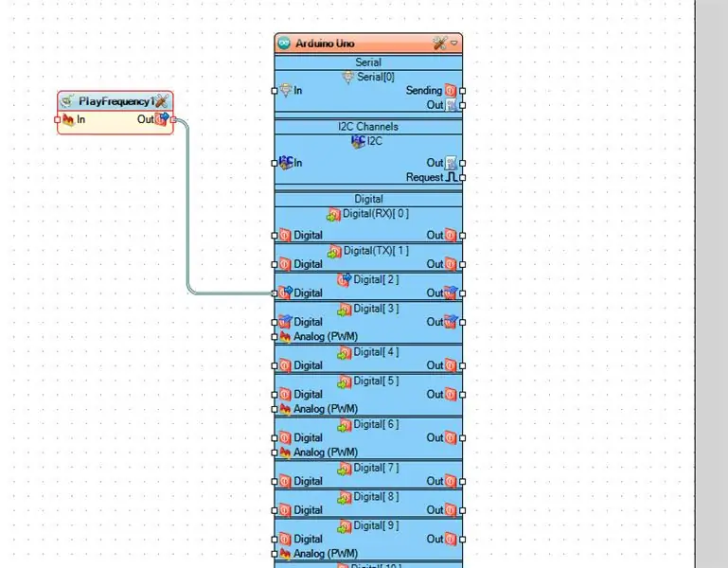
Task: Select the PlayFrequency1 In pin
Action: pos(57,120)
